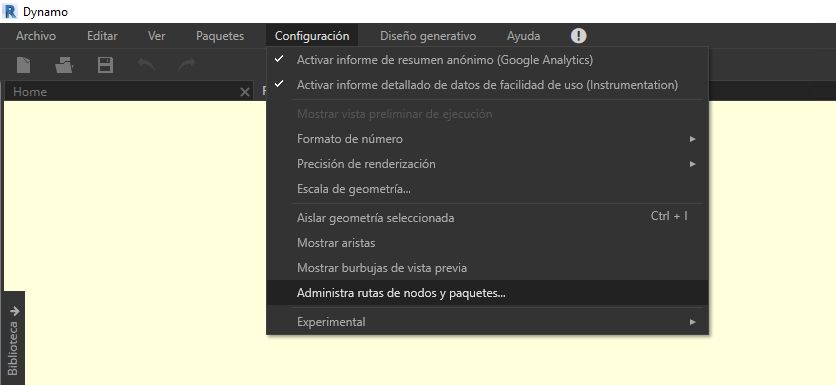Open the Ver menu
The width and height of the screenshot is (836, 385).
click(157, 36)
